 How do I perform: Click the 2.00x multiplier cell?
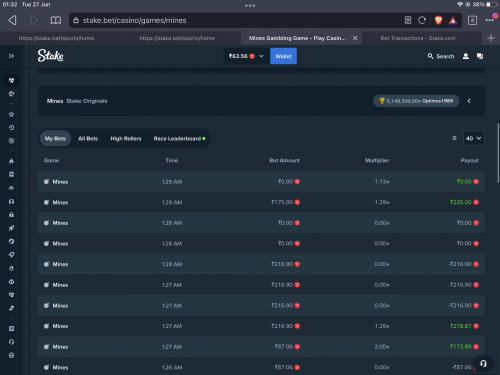point(382,347)
